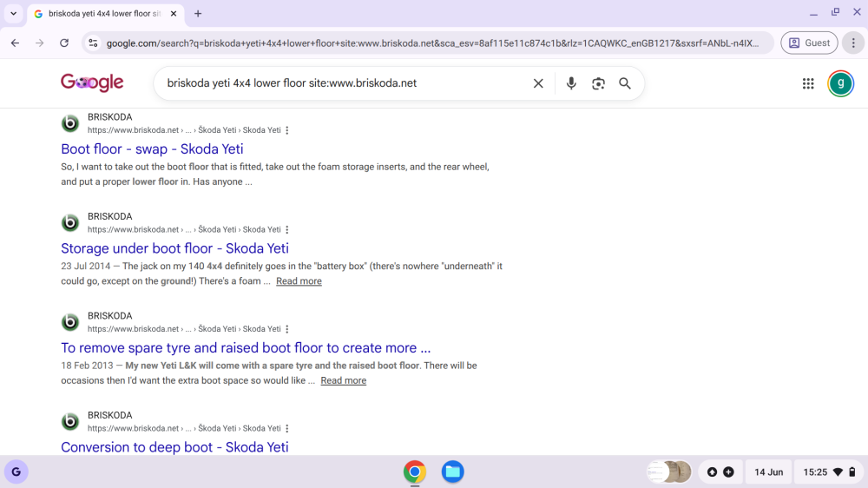Open the tab search dropdown arrow
Screen dimensions: 868x488
point(13,13)
